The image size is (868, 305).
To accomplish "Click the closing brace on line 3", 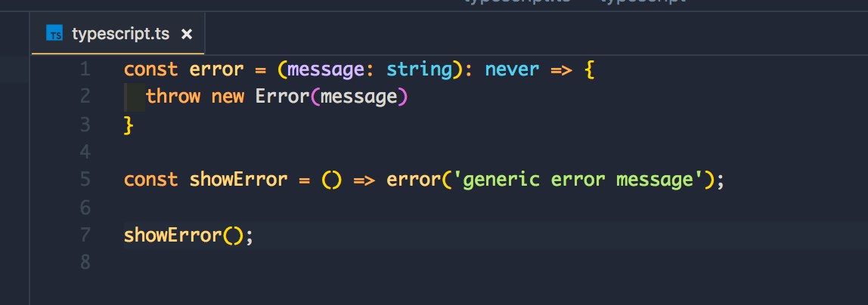I will tap(129, 125).
